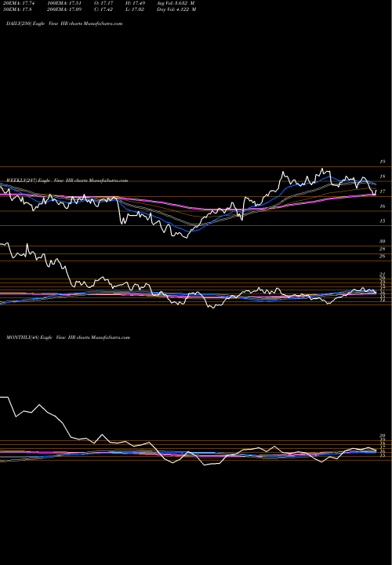Click the MONTHLY(48) Eagle View chart title
Viewport: 392px width, 565px height.
[68, 337]
